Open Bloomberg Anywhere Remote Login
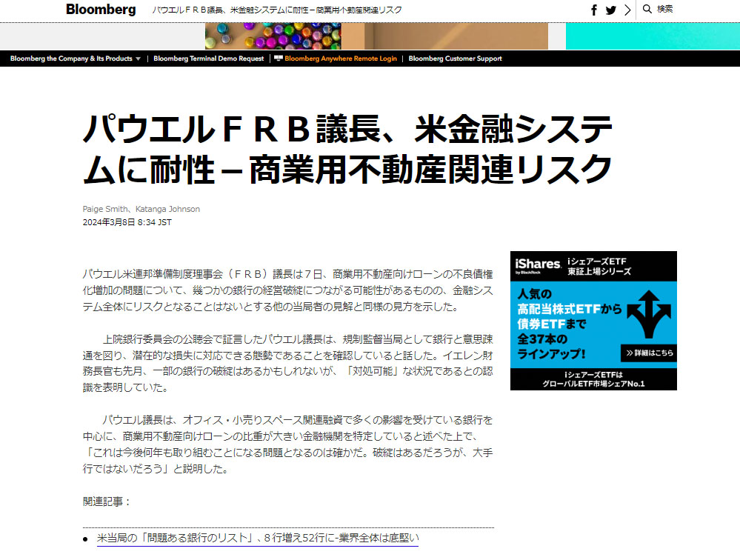Viewport: 740px width, 560px height. [341, 59]
